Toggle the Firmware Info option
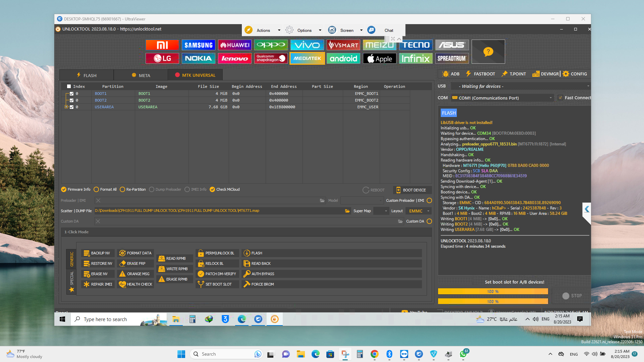This screenshot has width=644, height=362. [x=76, y=189]
